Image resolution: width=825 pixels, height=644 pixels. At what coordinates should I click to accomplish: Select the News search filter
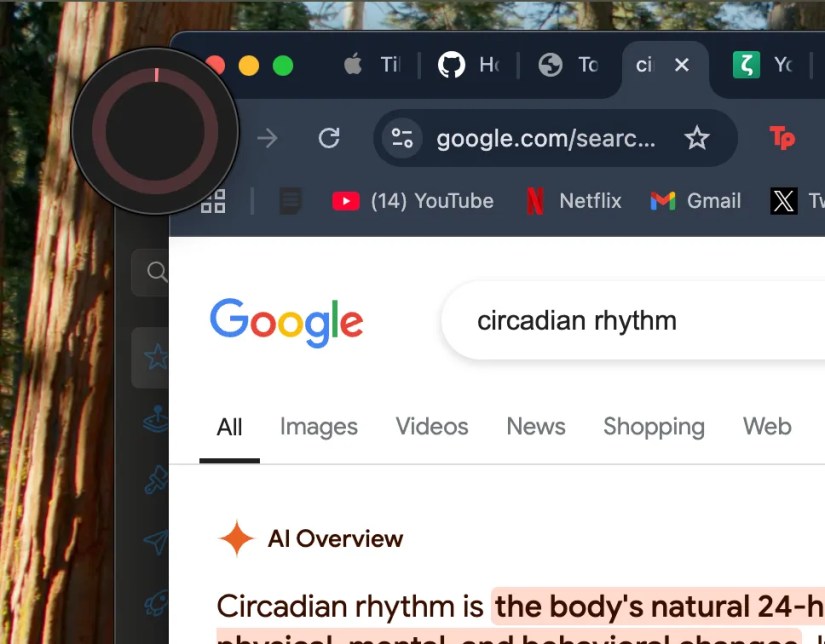(536, 427)
